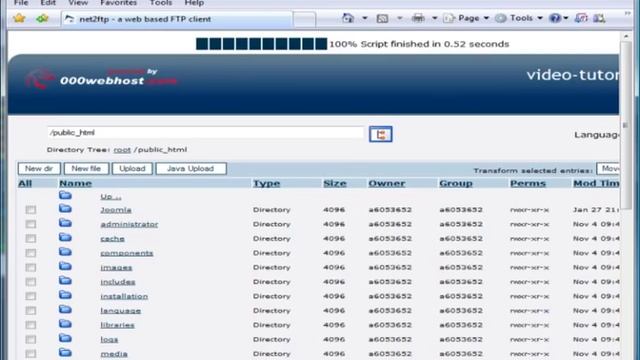
Task: Tick the installation row checkbox
Action: click(x=31, y=296)
